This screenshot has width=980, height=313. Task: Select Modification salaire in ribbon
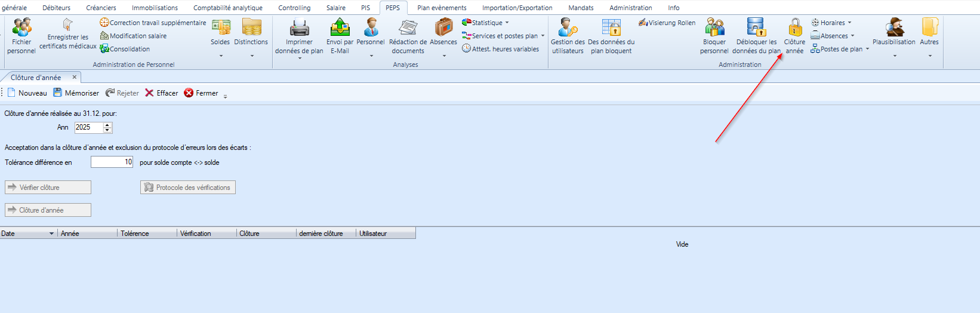tap(133, 36)
